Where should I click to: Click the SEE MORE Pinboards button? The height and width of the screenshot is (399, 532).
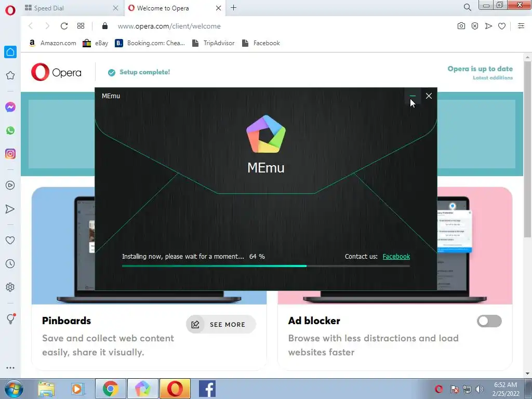(x=221, y=324)
